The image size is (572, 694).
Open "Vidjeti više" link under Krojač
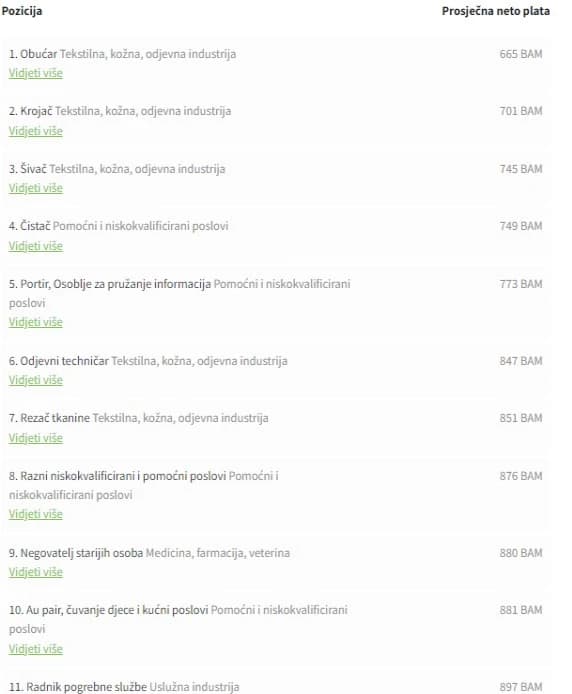pyautogui.click(x=36, y=131)
